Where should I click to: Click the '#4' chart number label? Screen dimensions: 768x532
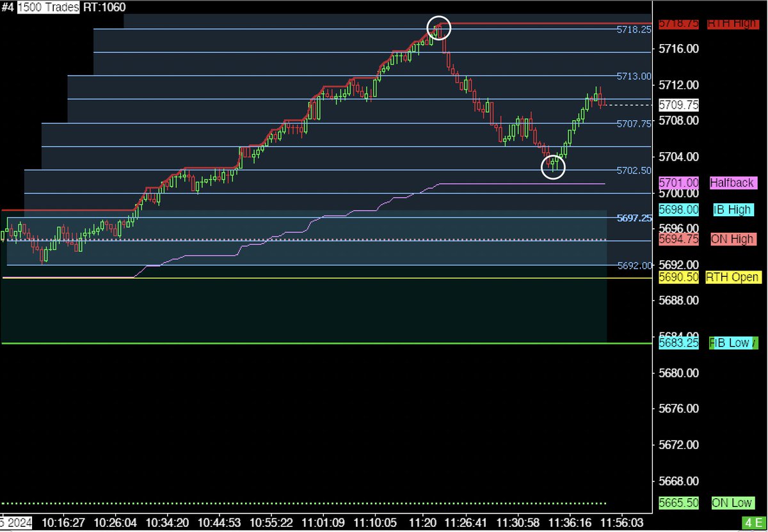(8, 7)
